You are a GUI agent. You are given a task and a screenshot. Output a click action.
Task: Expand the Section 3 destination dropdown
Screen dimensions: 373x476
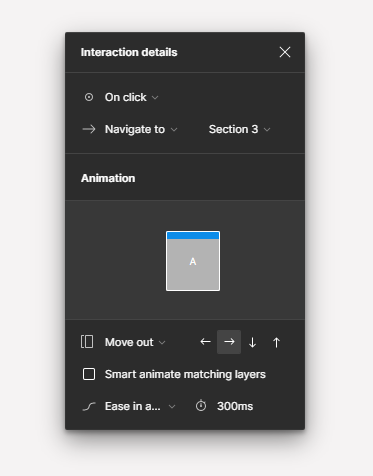[x=239, y=129]
